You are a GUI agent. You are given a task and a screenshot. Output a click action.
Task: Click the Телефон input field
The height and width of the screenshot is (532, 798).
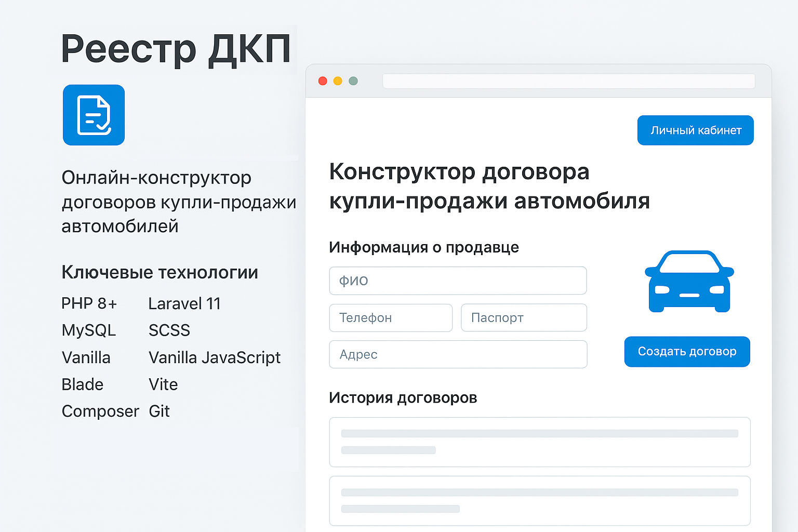click(x=391, y=317)
